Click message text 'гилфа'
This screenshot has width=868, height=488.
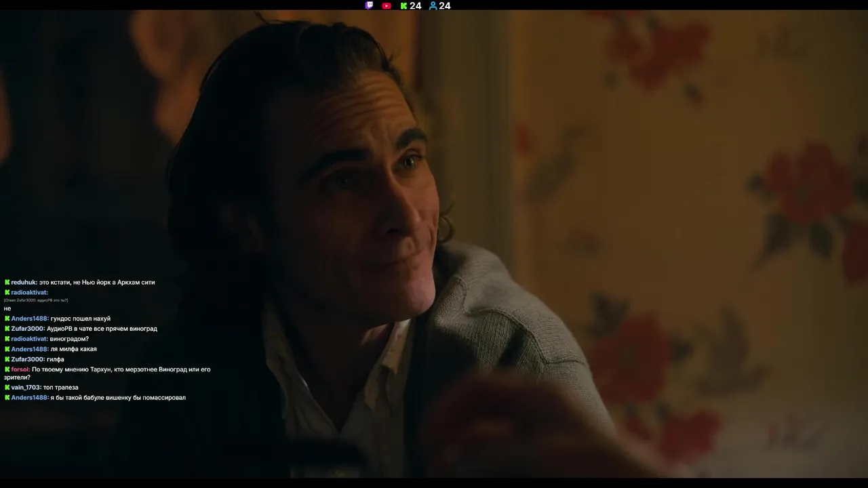coord(56,359)
